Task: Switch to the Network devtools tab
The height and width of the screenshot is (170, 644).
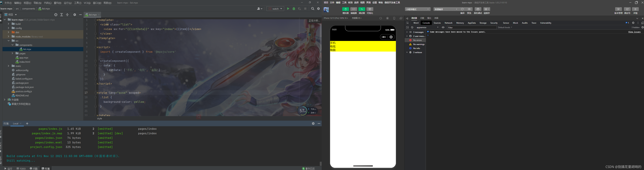Action: coord(448,23)
